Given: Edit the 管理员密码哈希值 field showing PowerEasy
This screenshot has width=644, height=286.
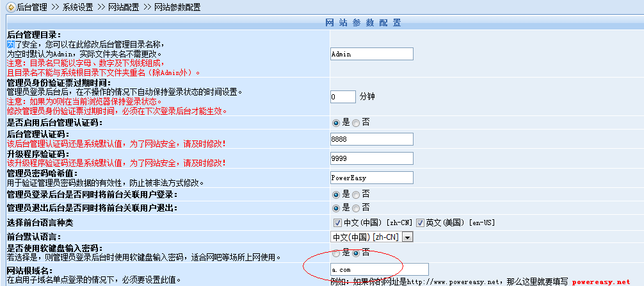Looking at the screenshot, I should click(x=372, y=178).
